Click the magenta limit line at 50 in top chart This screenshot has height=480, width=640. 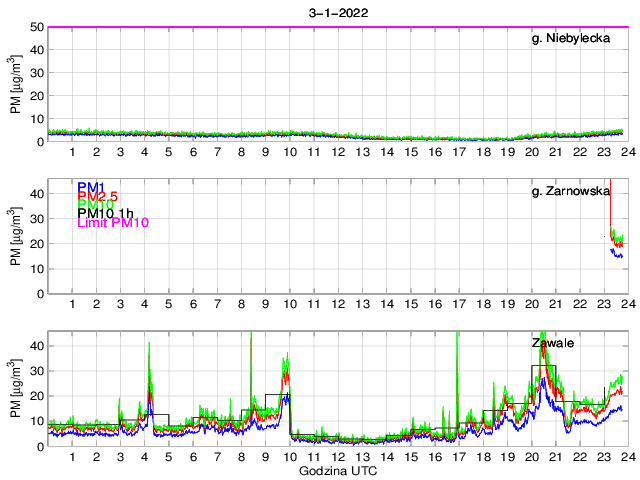click(x=300, y=27)
